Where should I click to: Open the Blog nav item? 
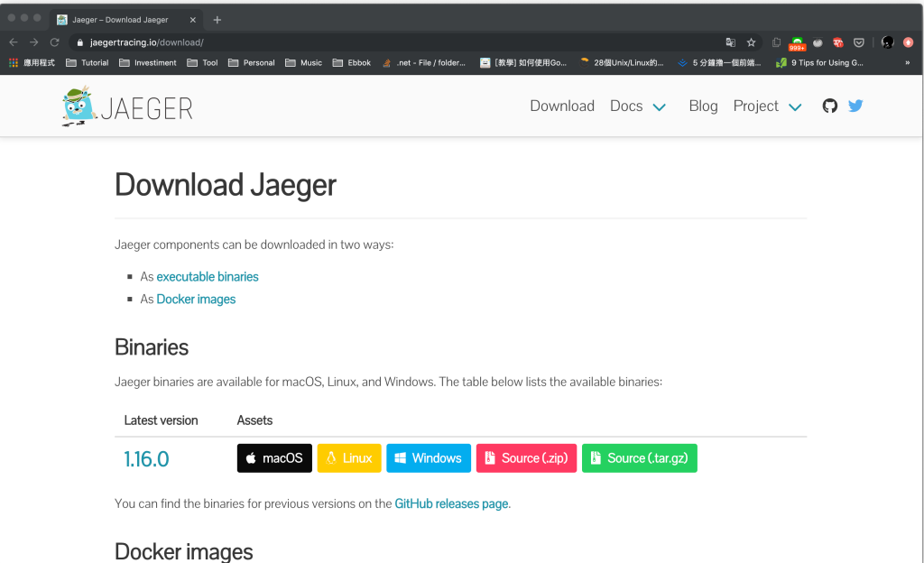[x=703, y=106]
